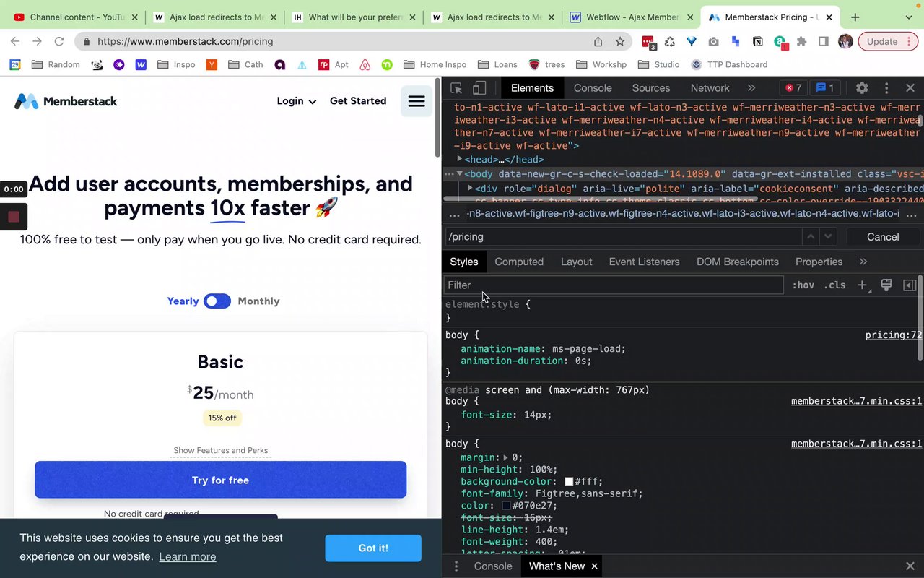Open the Login dropdown
Image resolution: width=924 pixels, height=578 pixels.
coord(297,101)
